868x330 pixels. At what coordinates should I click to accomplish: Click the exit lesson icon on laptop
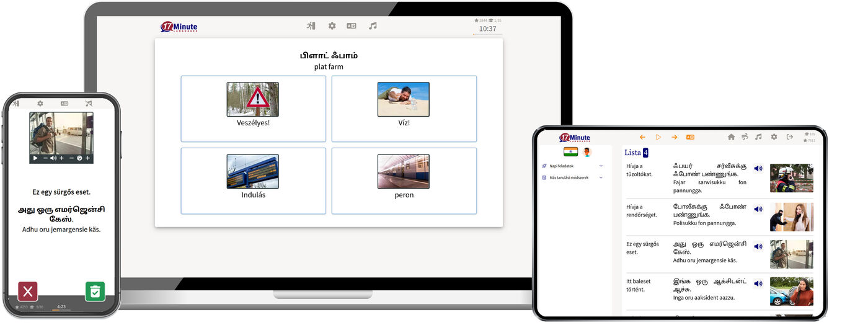point(311,26)
